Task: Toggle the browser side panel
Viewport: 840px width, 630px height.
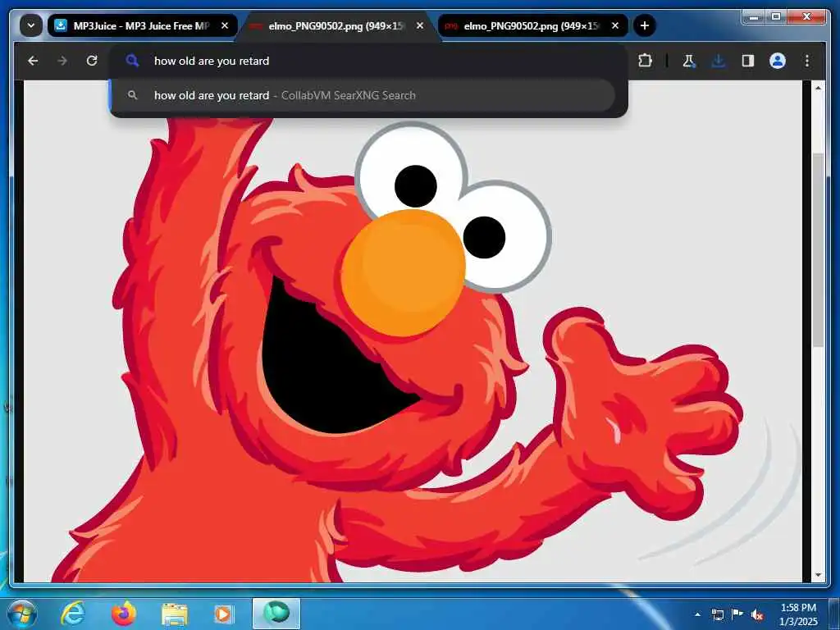Action: tap(748, 61)
